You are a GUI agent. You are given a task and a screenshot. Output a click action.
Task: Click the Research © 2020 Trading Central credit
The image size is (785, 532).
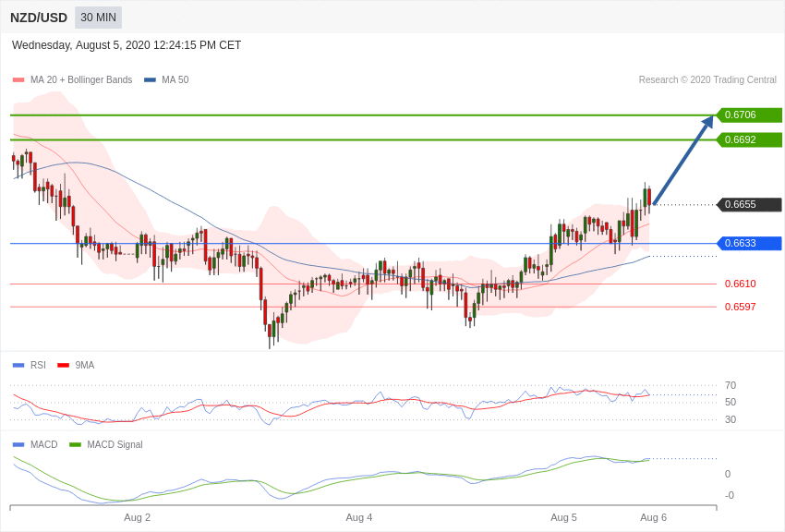coord(707,79)
